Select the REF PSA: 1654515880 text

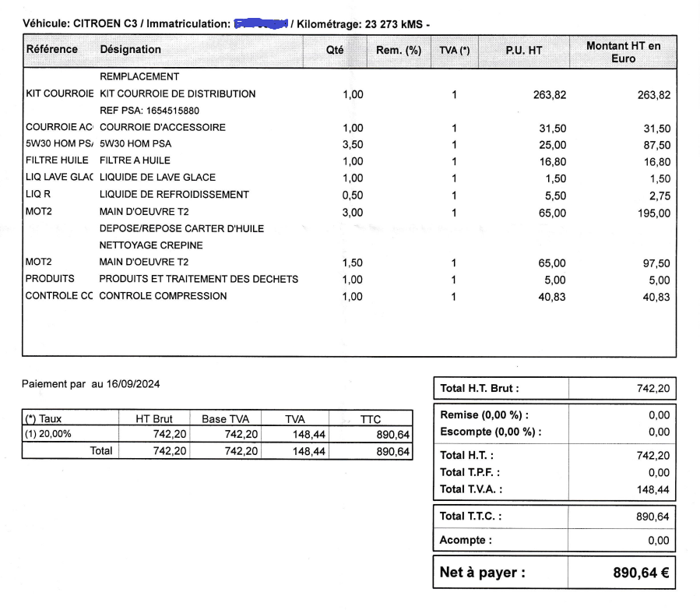[149, 111]
